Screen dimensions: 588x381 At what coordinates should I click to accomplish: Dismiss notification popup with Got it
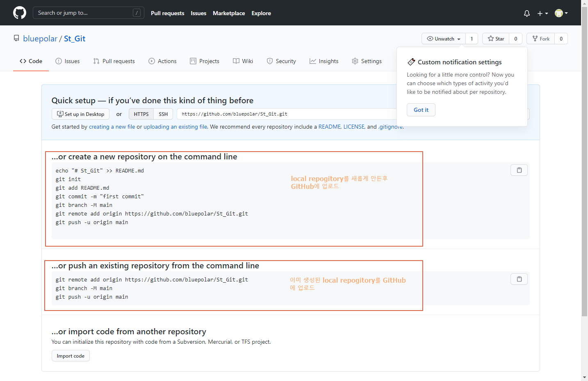(x=421, y=110)
